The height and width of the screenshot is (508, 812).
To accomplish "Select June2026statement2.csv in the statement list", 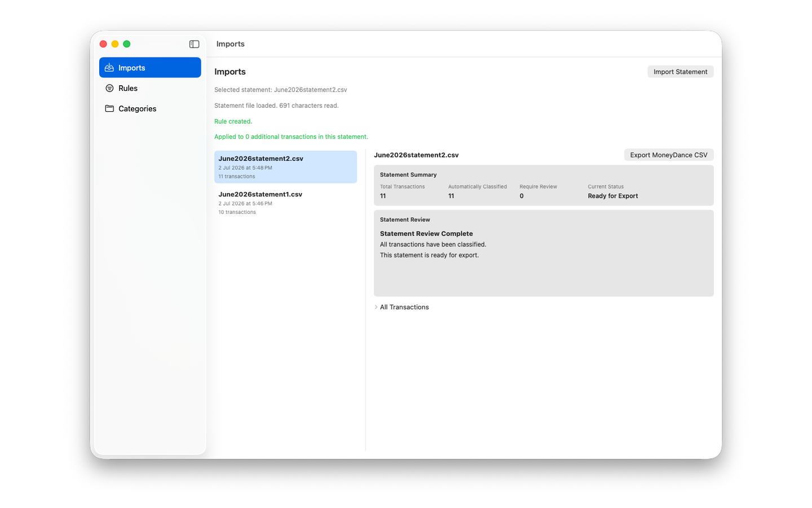I will coord(285,167).
